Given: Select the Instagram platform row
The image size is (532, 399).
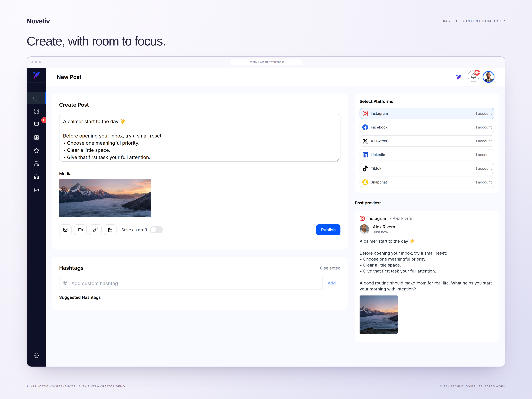Looking at the screenshot, I should pos(427,114).
